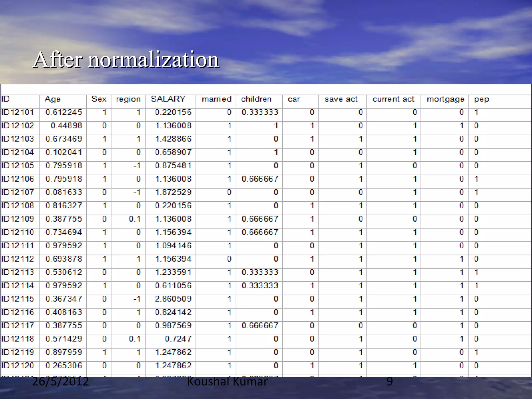The image size is (532, 399).
Task: Click row ID cell ID12118
Action: pos(18,339)
